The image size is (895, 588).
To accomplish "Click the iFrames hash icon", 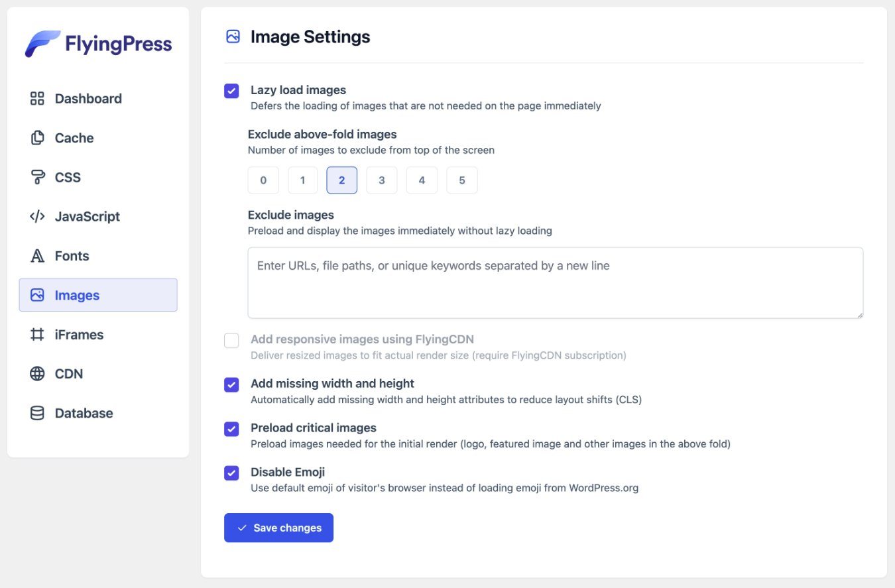I will [x=37, y=335].
